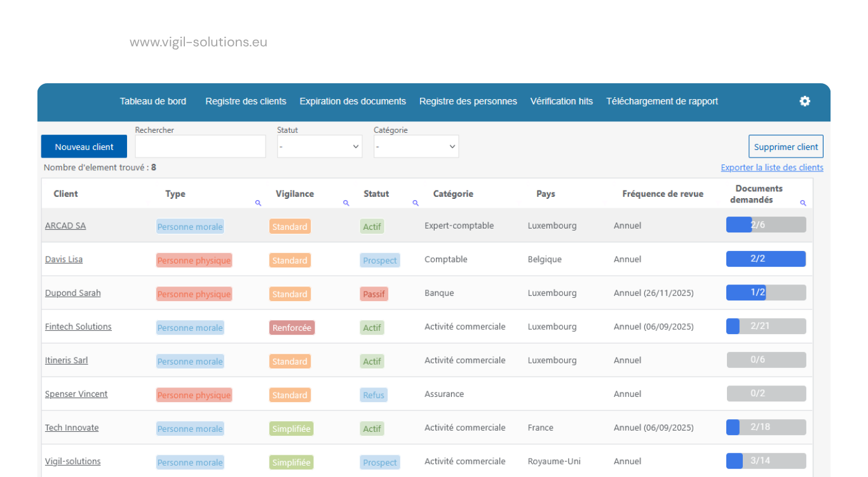Click the Nouveau client button
The width and height of the screenshot is (868, 477).
(84, 146)
